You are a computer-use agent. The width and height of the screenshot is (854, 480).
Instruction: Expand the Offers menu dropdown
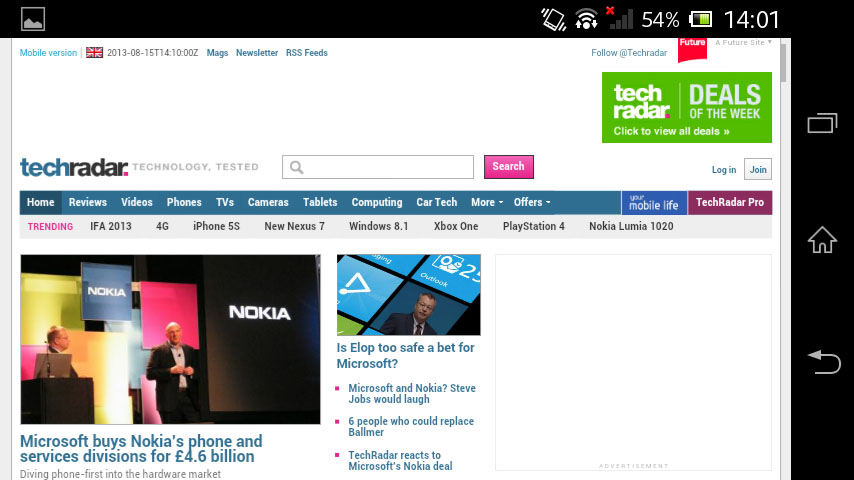[532, 202]
